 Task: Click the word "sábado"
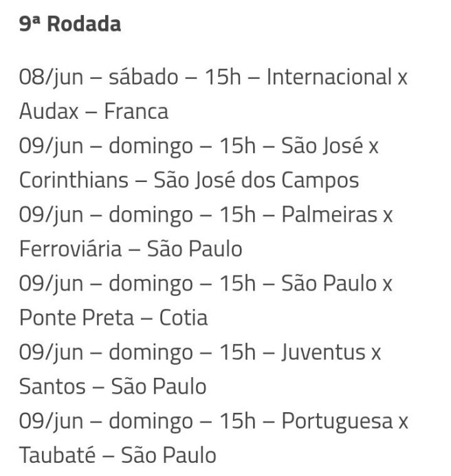pos(143,77)
